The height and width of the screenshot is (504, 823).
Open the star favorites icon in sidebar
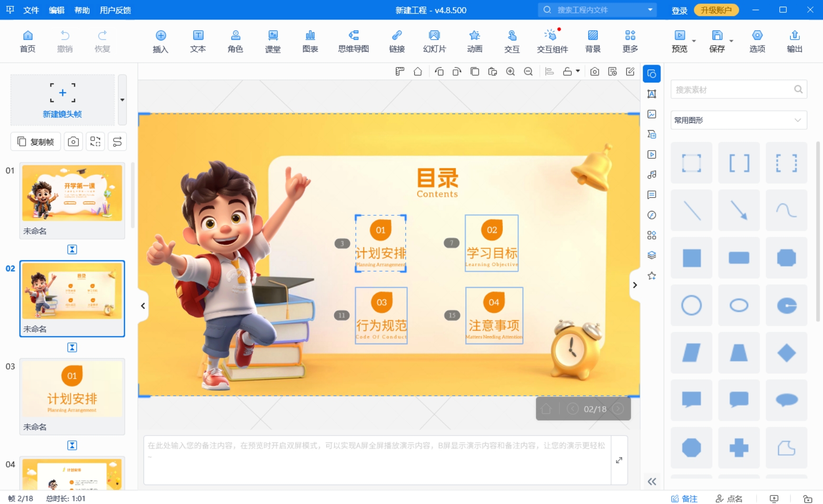click(x=652, y=276)
